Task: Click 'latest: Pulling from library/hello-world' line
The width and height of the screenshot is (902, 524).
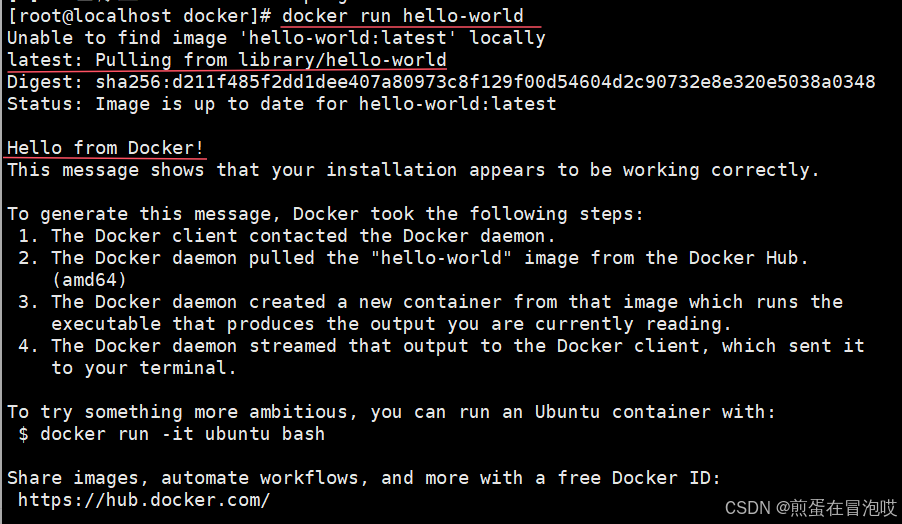Action: [227, 60]
